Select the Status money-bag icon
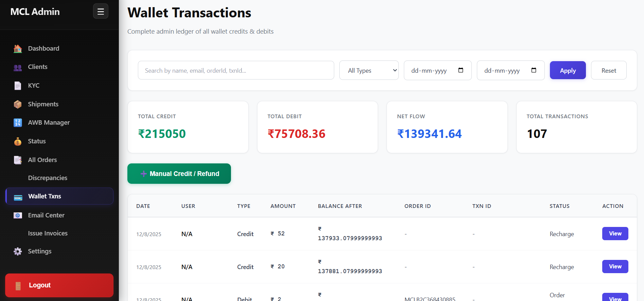 point(17,141)
